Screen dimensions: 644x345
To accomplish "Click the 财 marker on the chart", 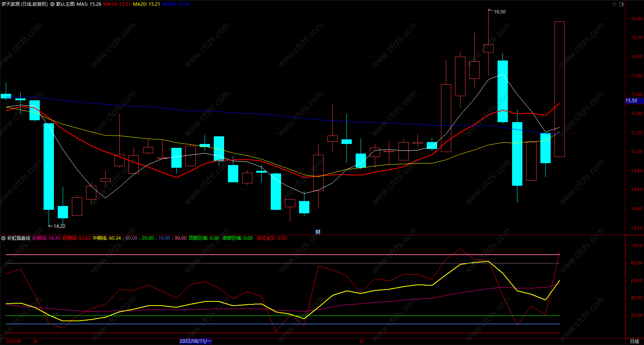I will point(318,232).
